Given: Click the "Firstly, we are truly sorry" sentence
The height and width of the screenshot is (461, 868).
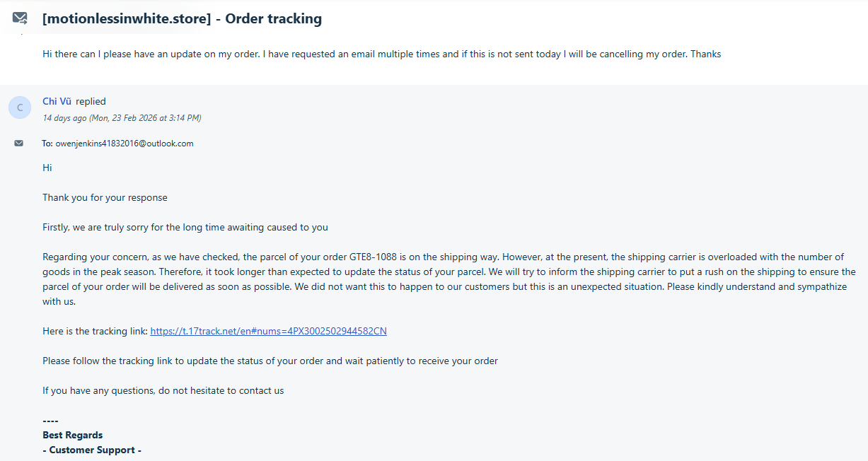Looking at the screenshot, I should click(x=185, y=227).
